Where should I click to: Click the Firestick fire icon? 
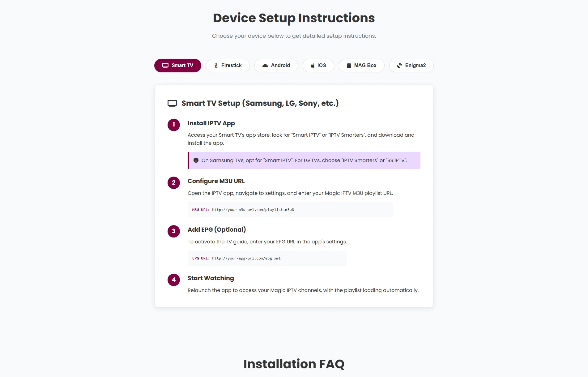[215, 65]
